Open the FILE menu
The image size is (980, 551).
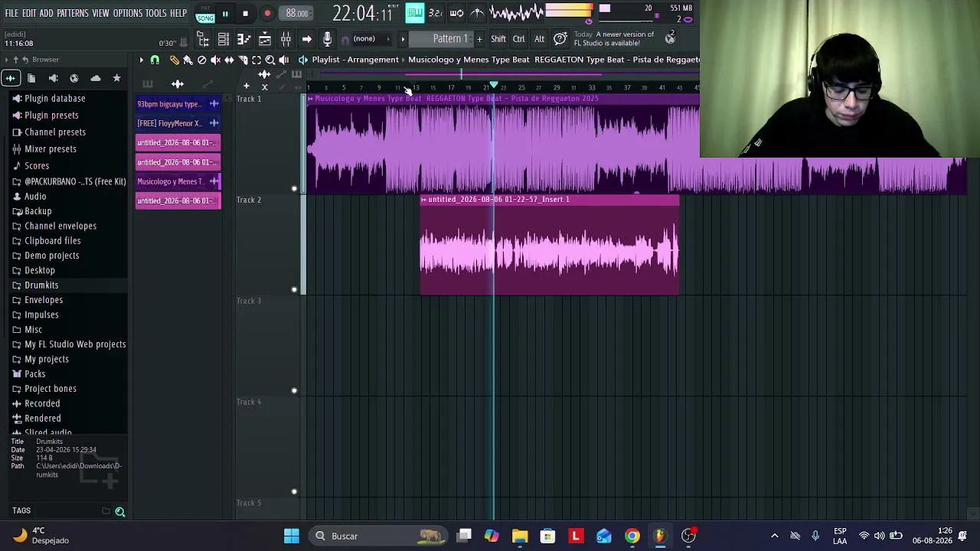click(x=11, y=14)
